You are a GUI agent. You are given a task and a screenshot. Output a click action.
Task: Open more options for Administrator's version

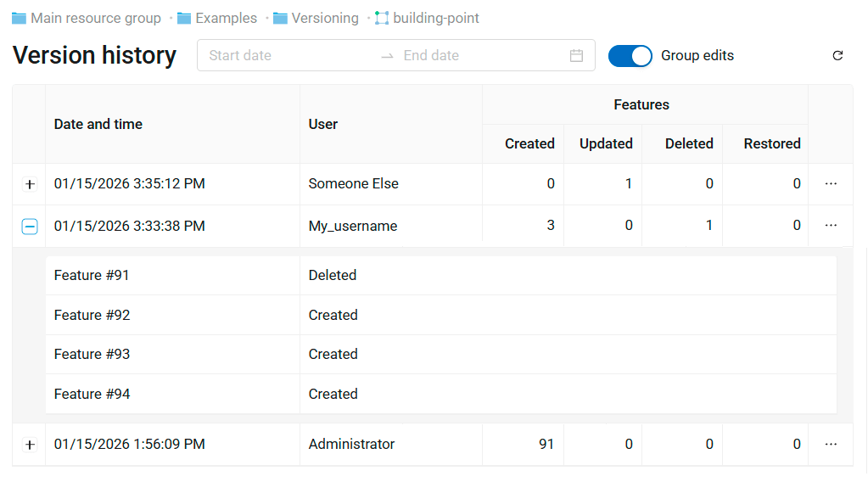click(831, 444)
